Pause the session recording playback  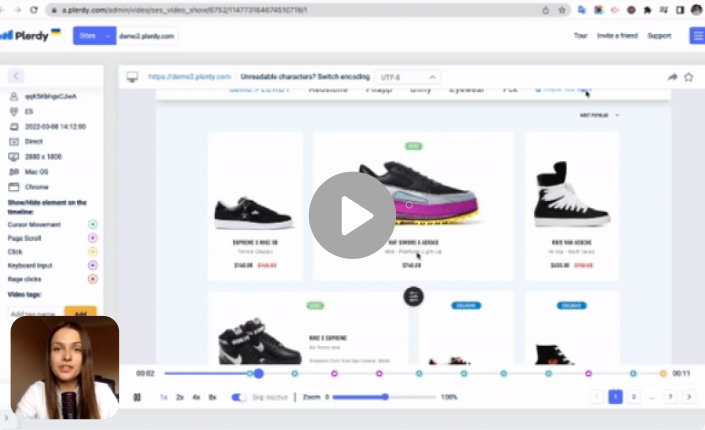coord(137,397)
